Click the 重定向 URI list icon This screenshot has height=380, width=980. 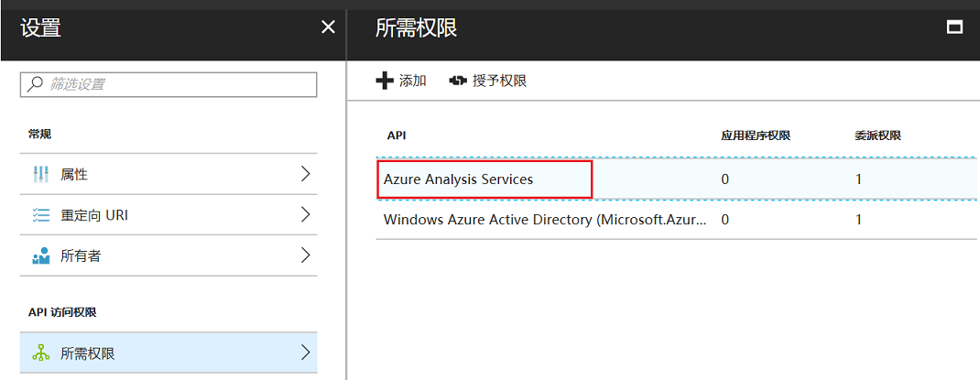pyautogui.click(x=40, y=215)
